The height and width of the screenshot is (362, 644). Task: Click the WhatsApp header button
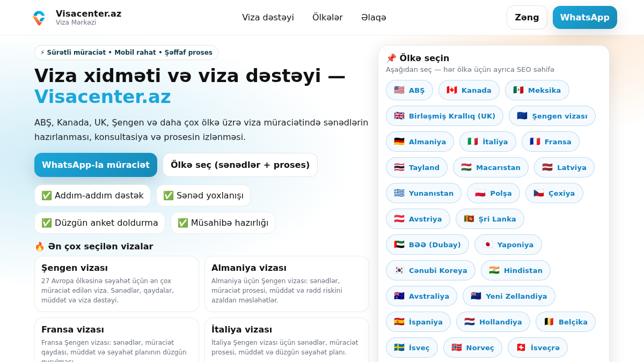(x=585, y=17)
